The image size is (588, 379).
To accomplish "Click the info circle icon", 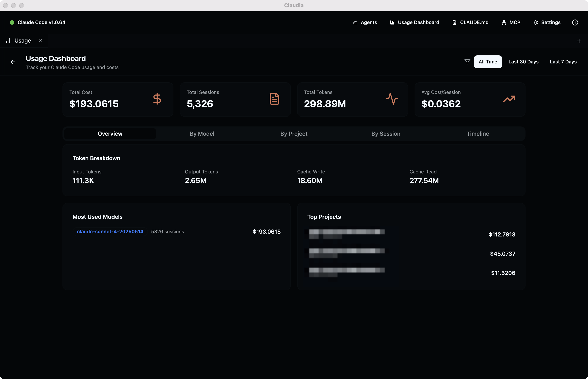I will (575, 22).
